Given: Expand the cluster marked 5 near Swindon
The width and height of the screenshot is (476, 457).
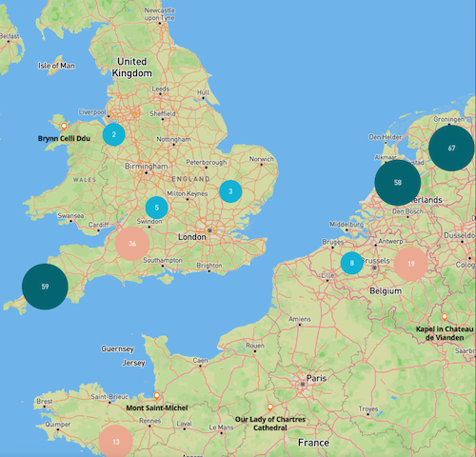Looking at the screenshot, I should (x=157, y=208).
